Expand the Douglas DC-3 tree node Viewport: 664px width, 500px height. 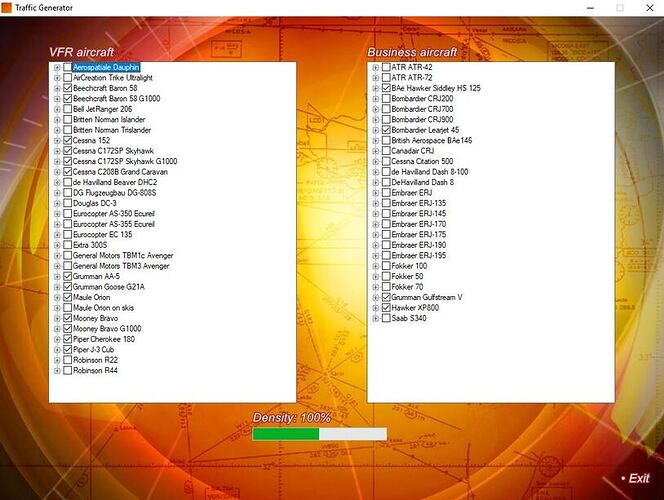pyautogui.click(x=57, y=203)
